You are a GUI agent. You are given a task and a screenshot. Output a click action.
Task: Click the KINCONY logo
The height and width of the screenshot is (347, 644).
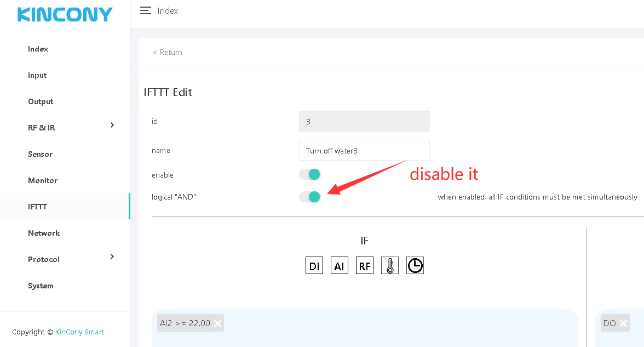(x=65, y=15)
